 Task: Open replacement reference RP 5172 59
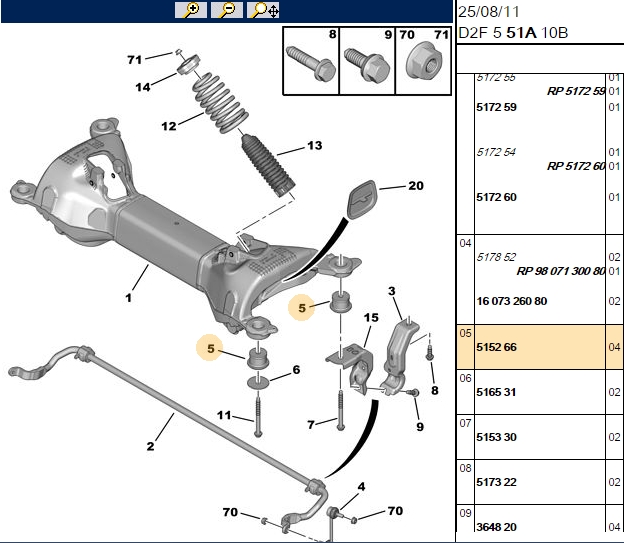tap(576, 91)
